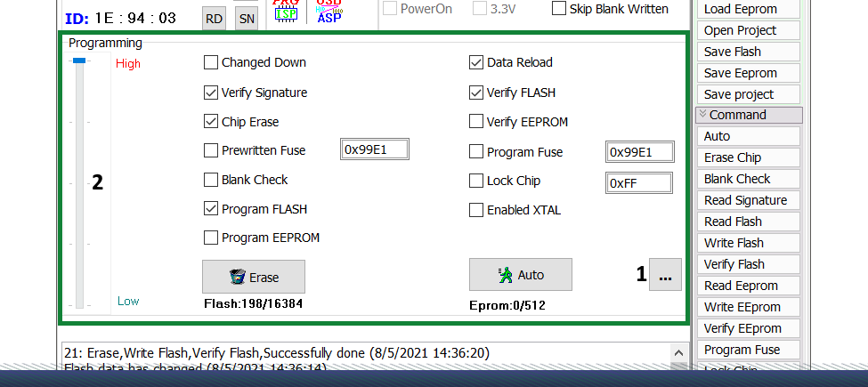Viewport: 868px width, 387px height.
Task: Uncheck Verify Signature
Action: [x=211, y=93]
